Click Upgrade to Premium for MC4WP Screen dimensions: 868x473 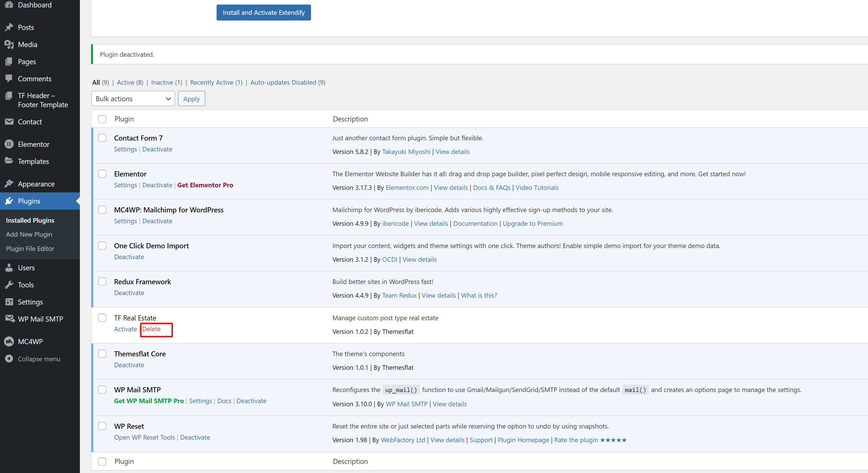533,224
